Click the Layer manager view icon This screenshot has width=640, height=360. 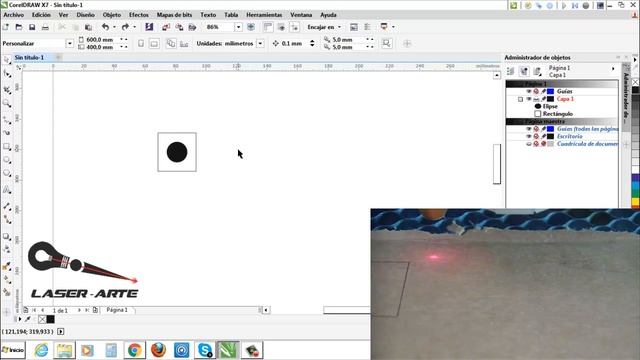(538, 71)
